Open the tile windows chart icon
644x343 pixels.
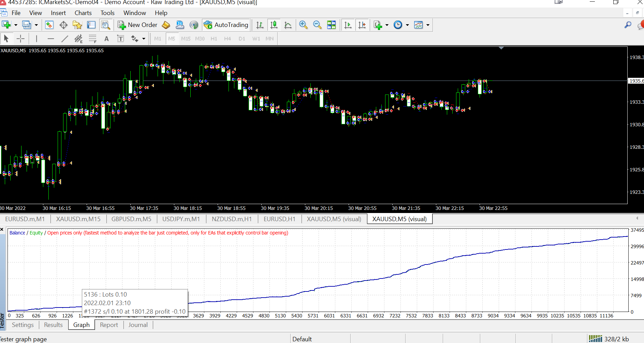point(331,25)
